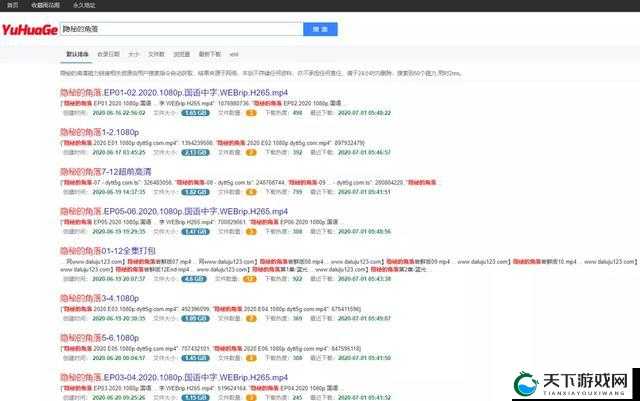
Task: Click the file list snippet under 隐秘的角落5-6.1080p
Action: 211,348
